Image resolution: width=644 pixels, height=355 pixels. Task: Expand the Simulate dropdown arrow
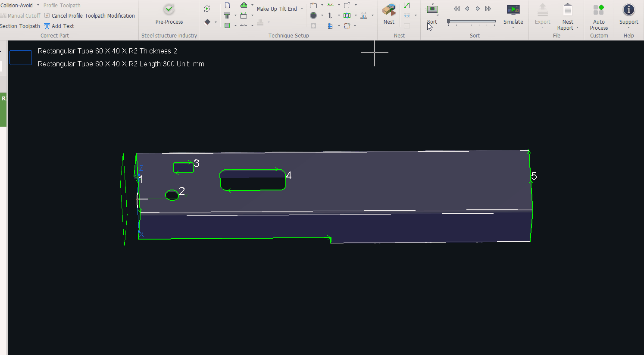tap(513, 28)
